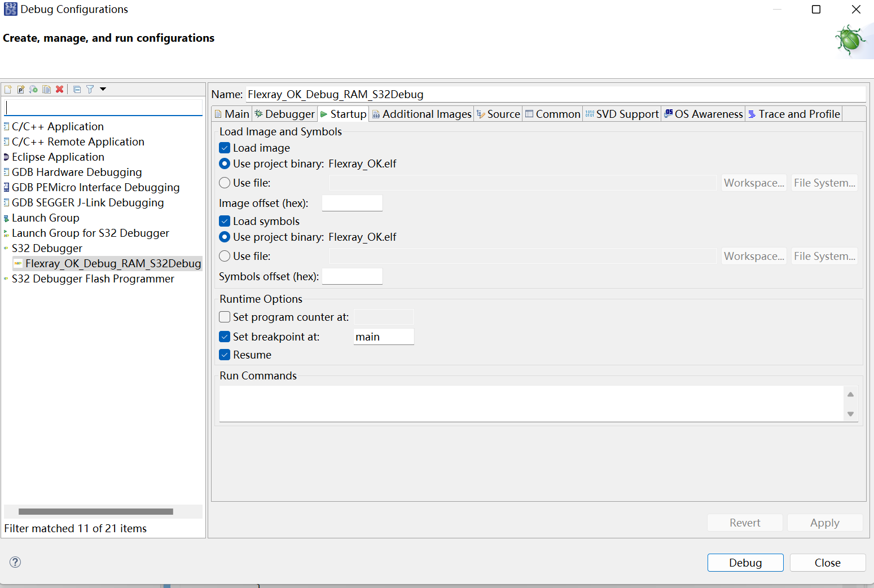Click the Close button
This screenshot has height=588, width=874.
[828, 563]
